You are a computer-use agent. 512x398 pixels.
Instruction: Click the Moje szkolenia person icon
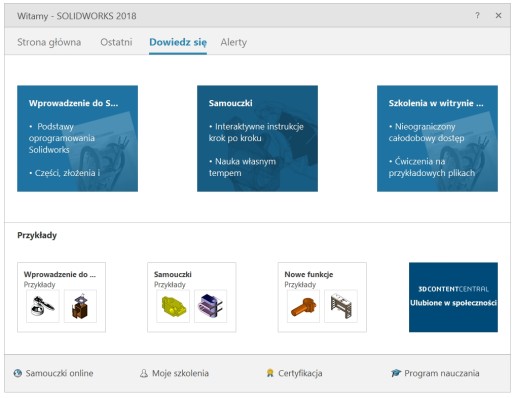(x=144, y=373)
